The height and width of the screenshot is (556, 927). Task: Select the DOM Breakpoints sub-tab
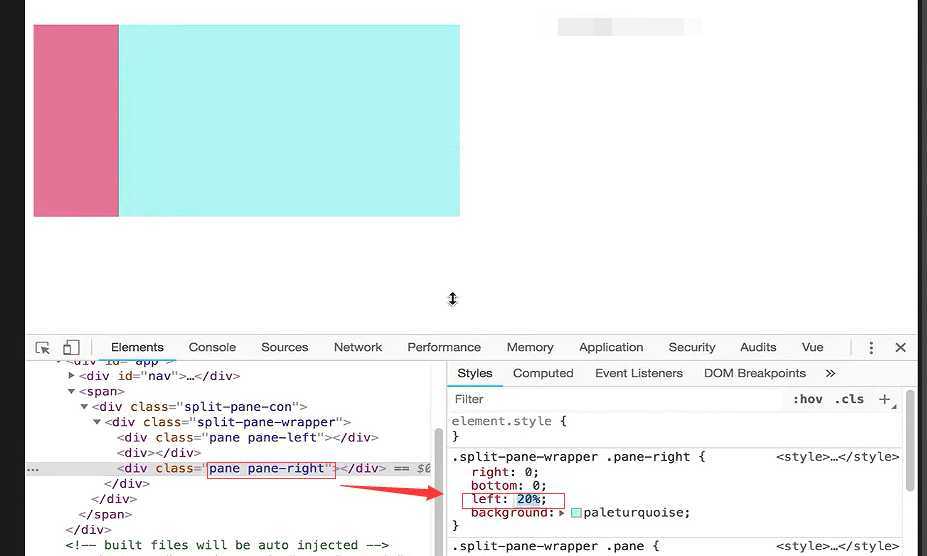pyautogui.click(x=754, y=373)
